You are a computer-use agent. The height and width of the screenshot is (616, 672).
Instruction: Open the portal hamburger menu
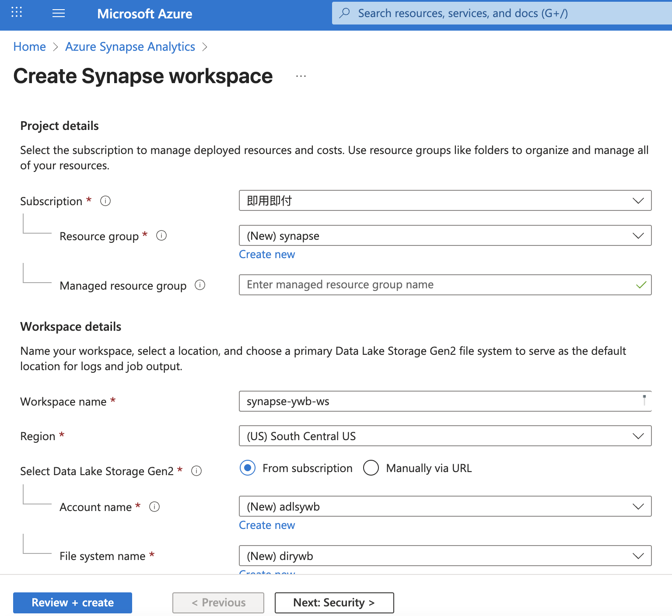(x=58, y=13)
